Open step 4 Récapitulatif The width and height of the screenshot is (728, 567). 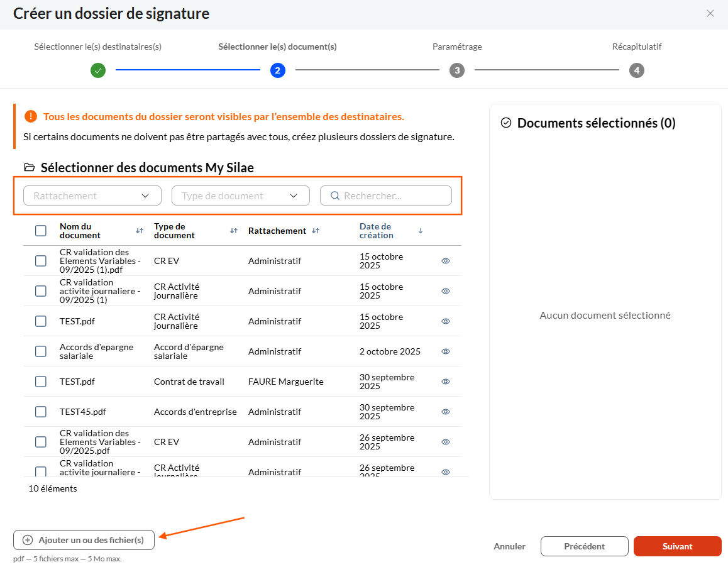[637, 70]
